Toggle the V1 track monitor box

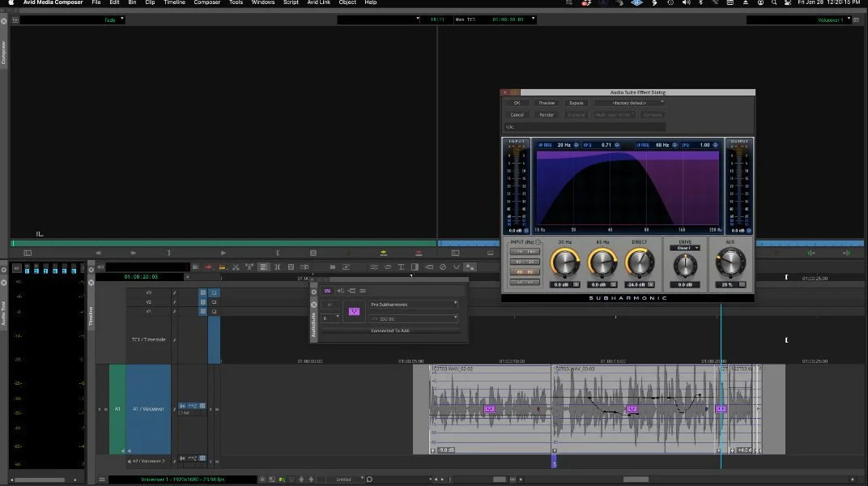point(215,312)
